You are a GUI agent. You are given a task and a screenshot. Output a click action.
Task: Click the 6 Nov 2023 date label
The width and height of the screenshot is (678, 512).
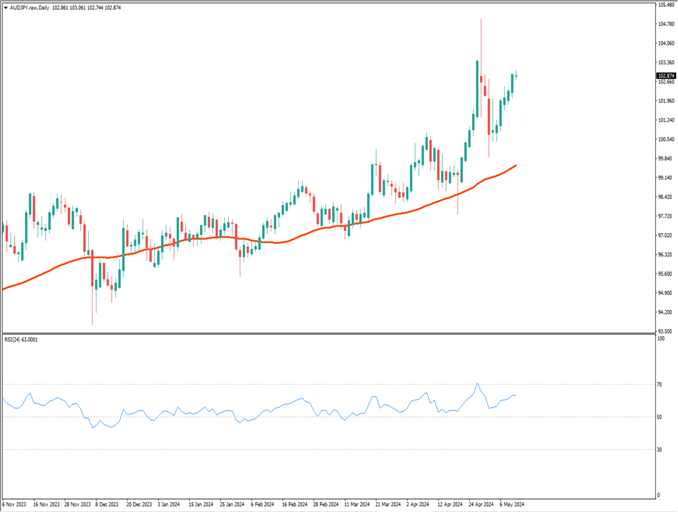[x=17, y=504]
